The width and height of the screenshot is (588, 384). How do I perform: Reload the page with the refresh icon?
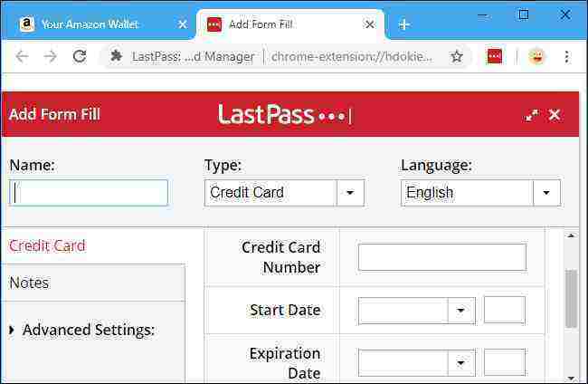pos(80,57)
